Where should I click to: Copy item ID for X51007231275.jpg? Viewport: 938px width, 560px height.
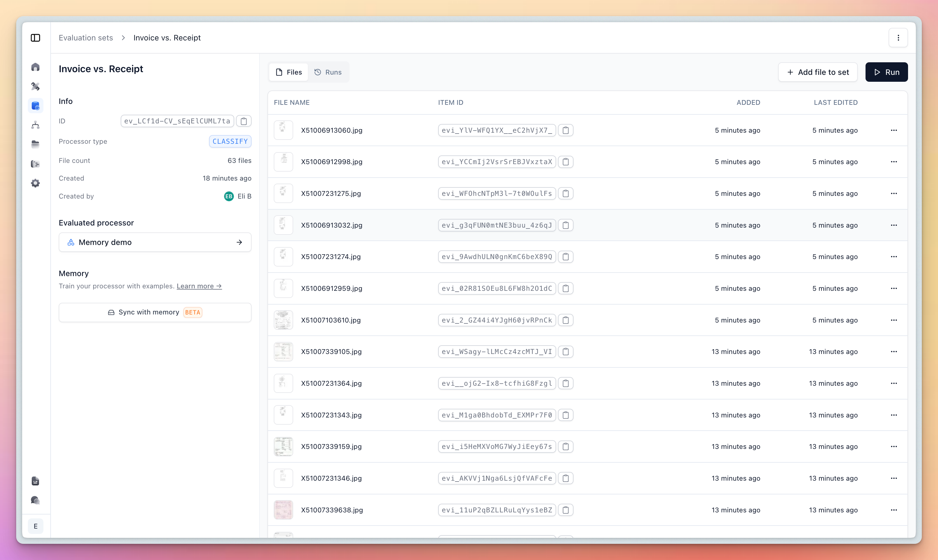click(566, 193)
